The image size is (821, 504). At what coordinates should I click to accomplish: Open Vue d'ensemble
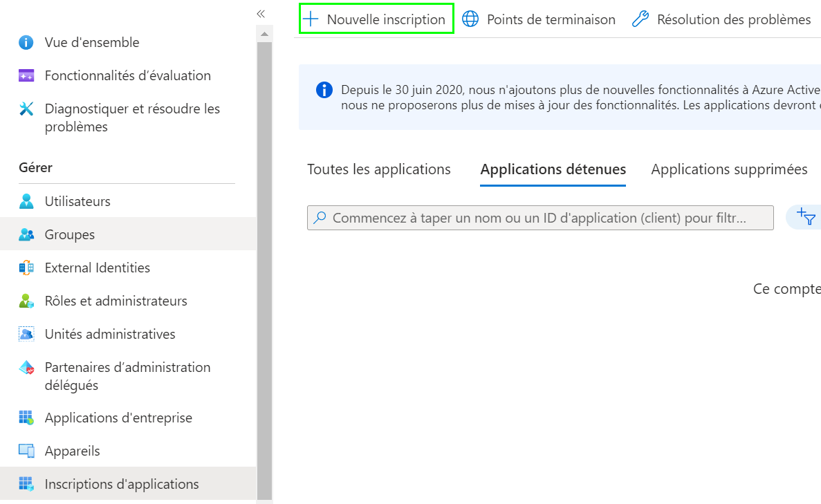point(91,42)
